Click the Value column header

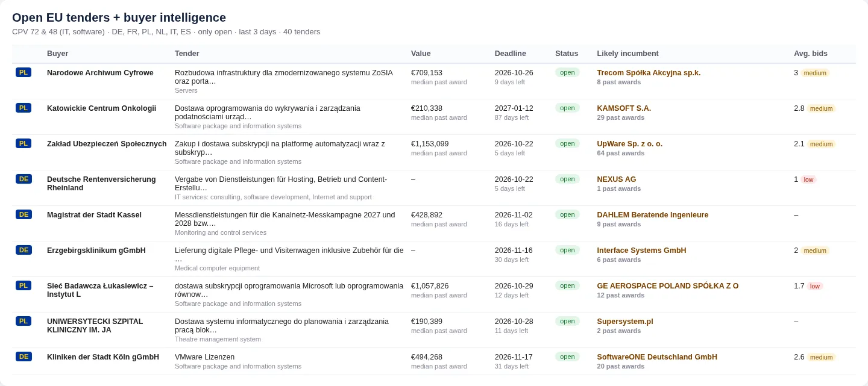click(x=421, y=54)
